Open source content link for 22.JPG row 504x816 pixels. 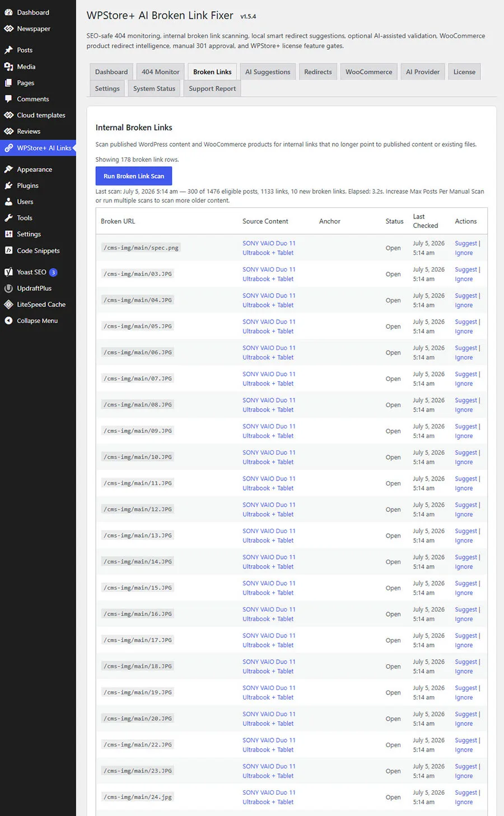269,745
